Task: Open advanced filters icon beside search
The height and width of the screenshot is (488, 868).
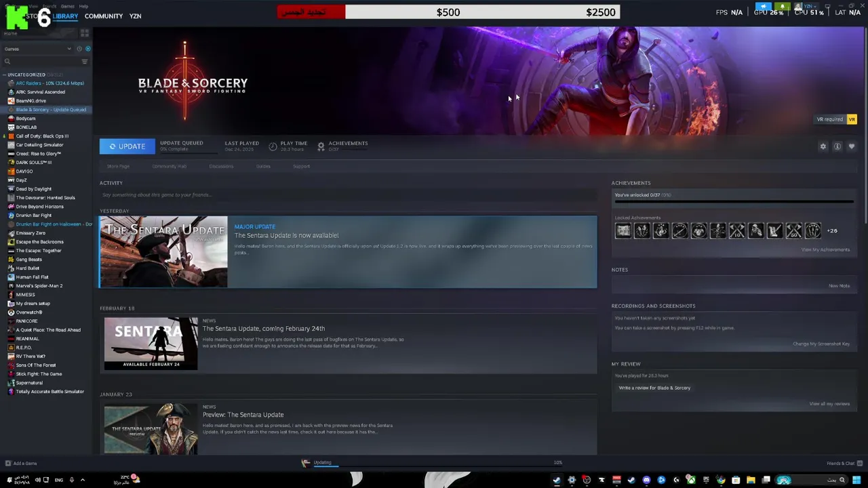Action: pyautogui.click(x=85, y=62)
